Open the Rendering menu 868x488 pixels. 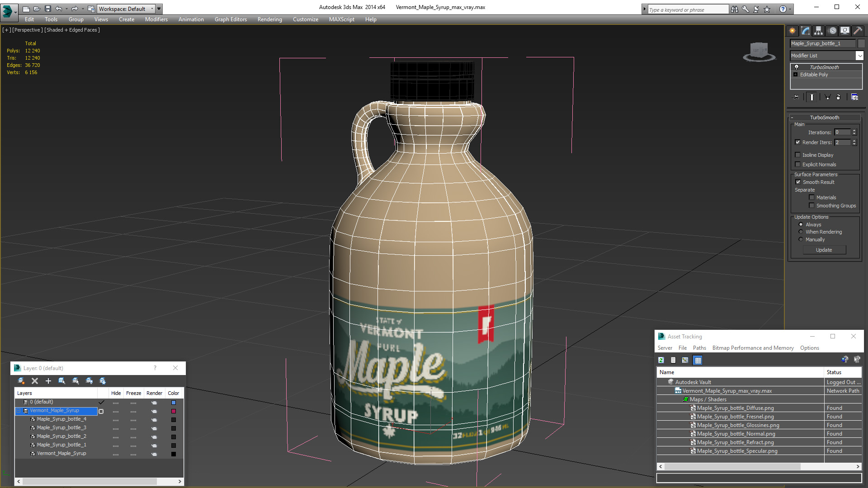(269, 19)
